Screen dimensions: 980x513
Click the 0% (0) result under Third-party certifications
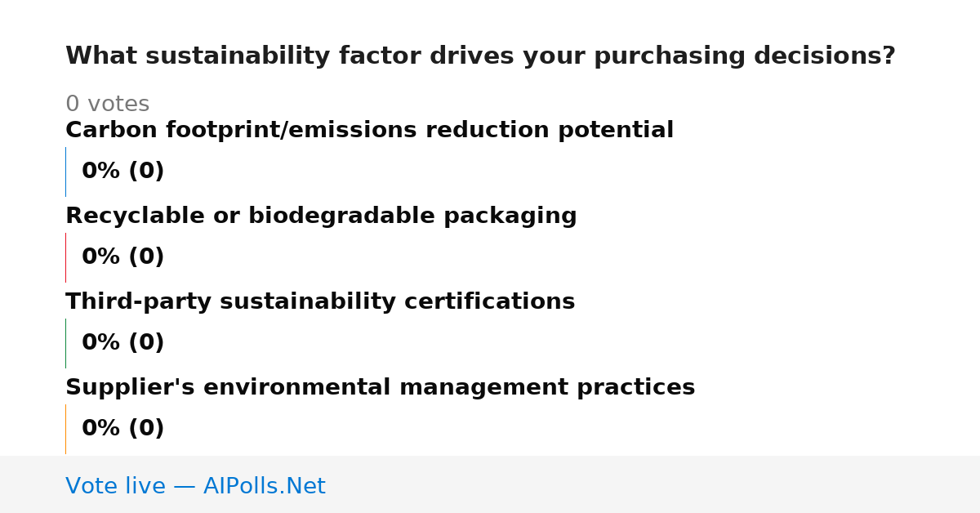[122, 343]
